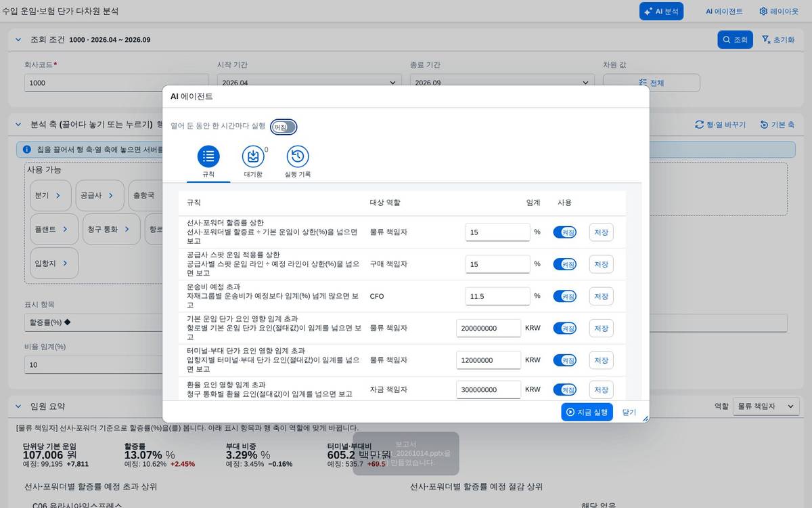Screen dimensions: 812x508
Task: Select the 출항국 dimension chip
Action: pos(144,195)
